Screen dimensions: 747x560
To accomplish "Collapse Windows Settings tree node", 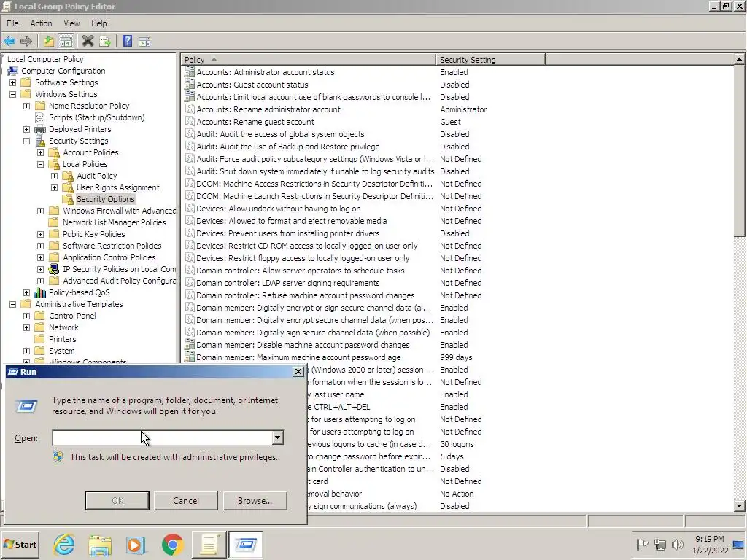I will pyautogui.click(x=13, y=94).
